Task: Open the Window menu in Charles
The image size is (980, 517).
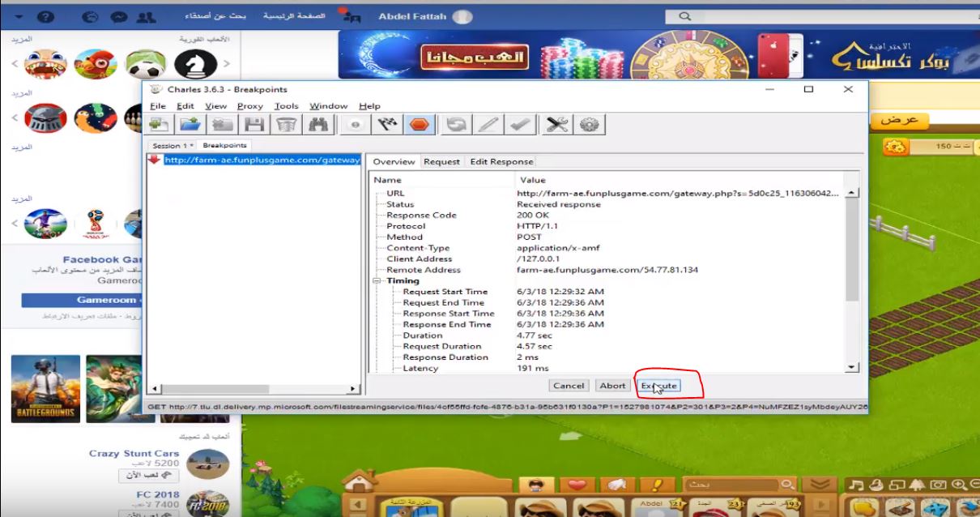Action: (329, 106)
